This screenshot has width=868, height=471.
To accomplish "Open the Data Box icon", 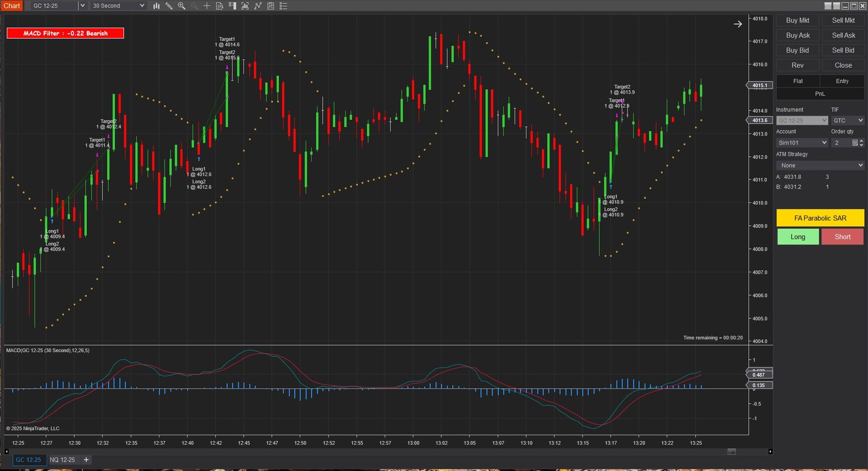I will tap(219, 6).
